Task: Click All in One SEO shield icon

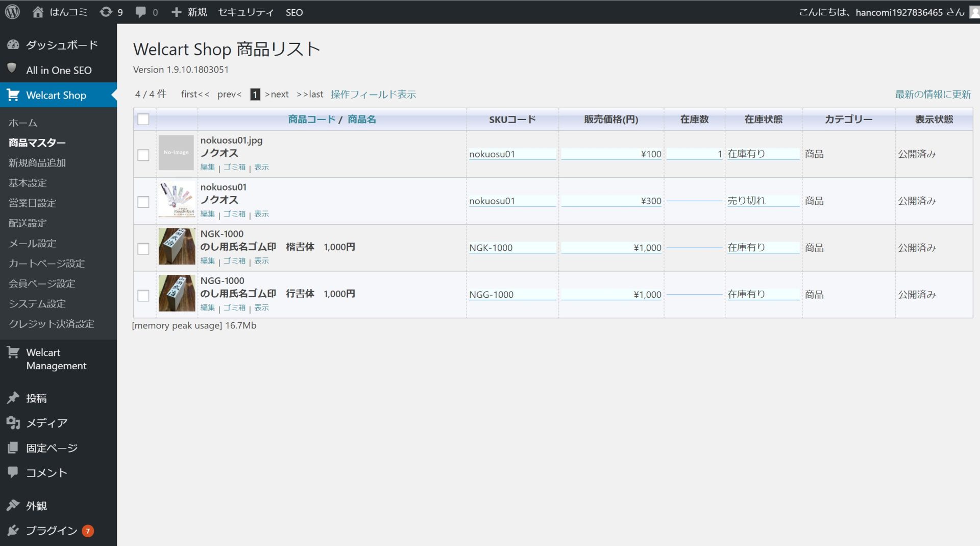Action: [x=12, y=69]
